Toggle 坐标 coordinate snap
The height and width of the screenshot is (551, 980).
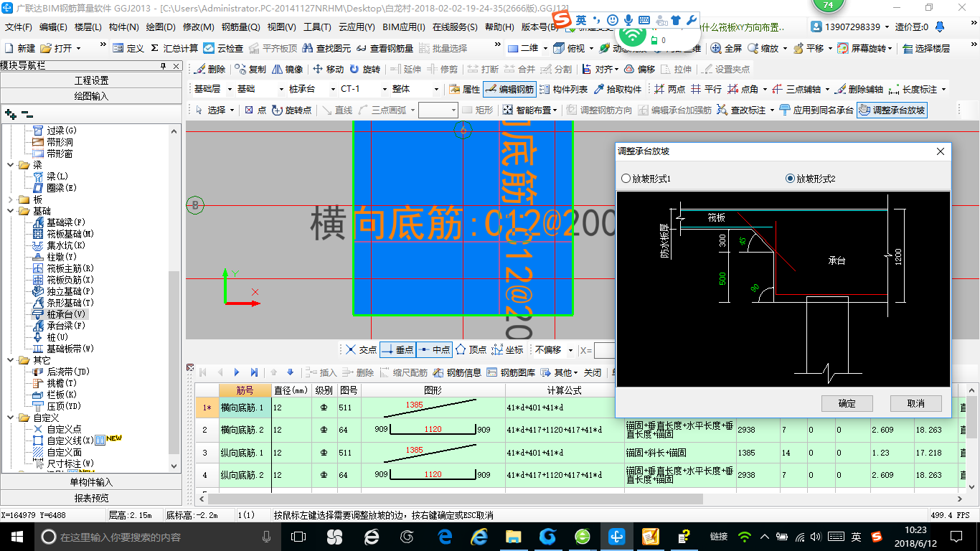[507, 350]
